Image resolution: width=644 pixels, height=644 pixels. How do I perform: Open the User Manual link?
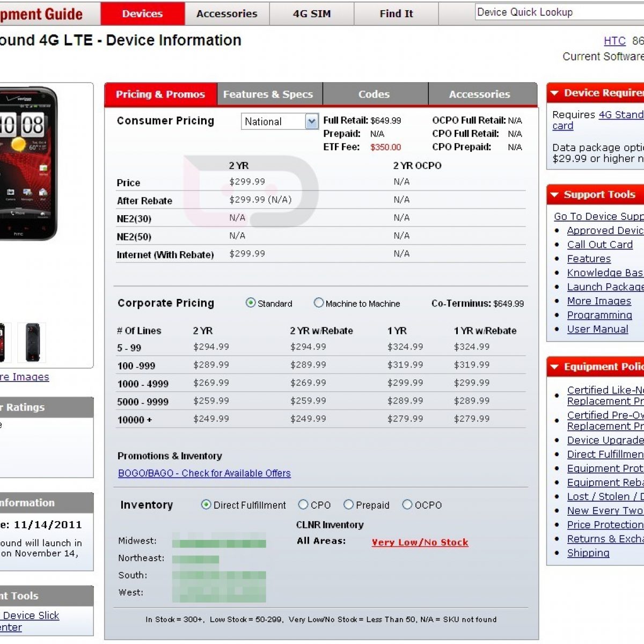(x=597, y=330)
